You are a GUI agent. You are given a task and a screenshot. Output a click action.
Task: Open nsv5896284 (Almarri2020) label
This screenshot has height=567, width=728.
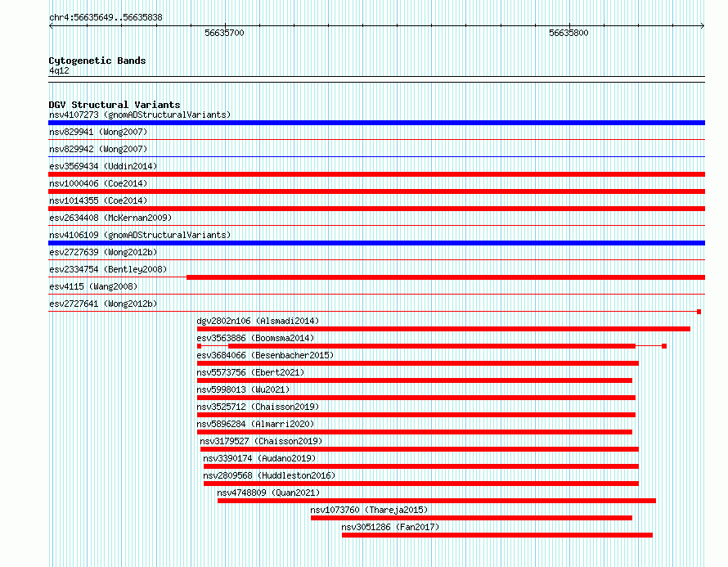255,424
